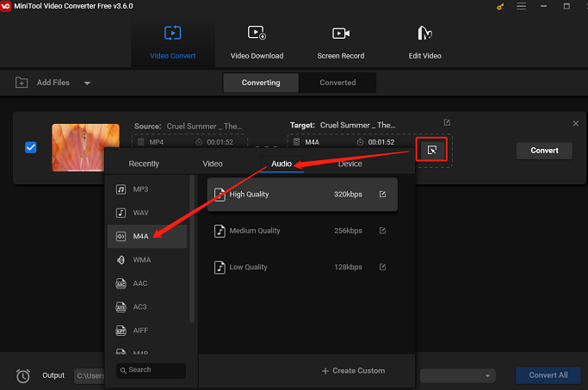588x390 pixels.
Task: Click the MiniTool VC app logo
Action: point(6,6)
